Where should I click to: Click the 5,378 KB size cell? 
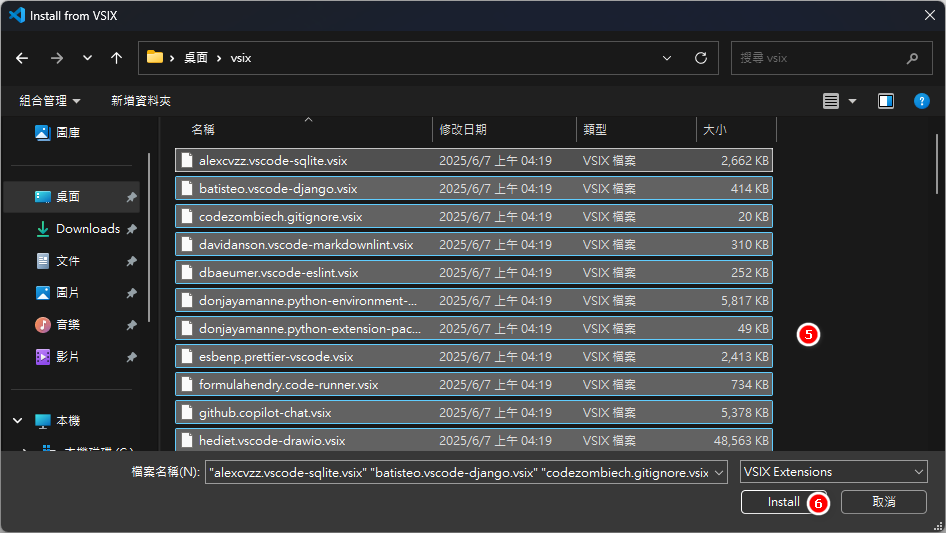pyautogui.click(x=744, y=412)
